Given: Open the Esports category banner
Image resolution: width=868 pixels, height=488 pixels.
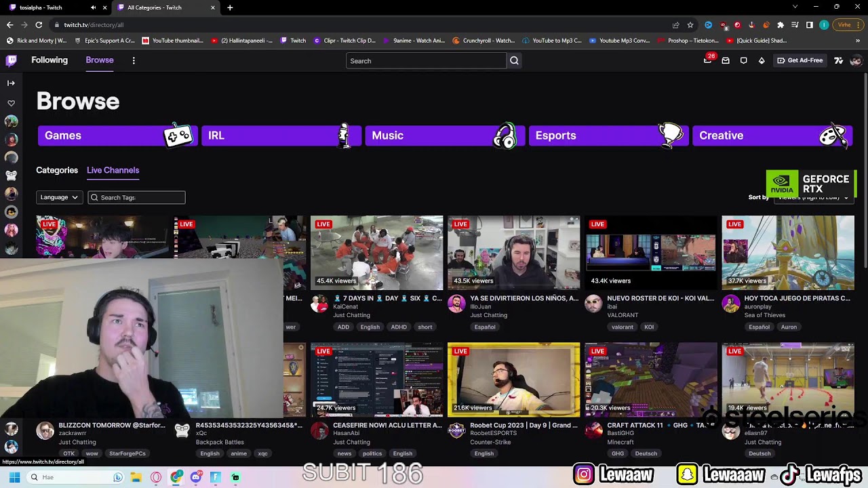Looking at the screenshot, I should click(x=608, y=136).
